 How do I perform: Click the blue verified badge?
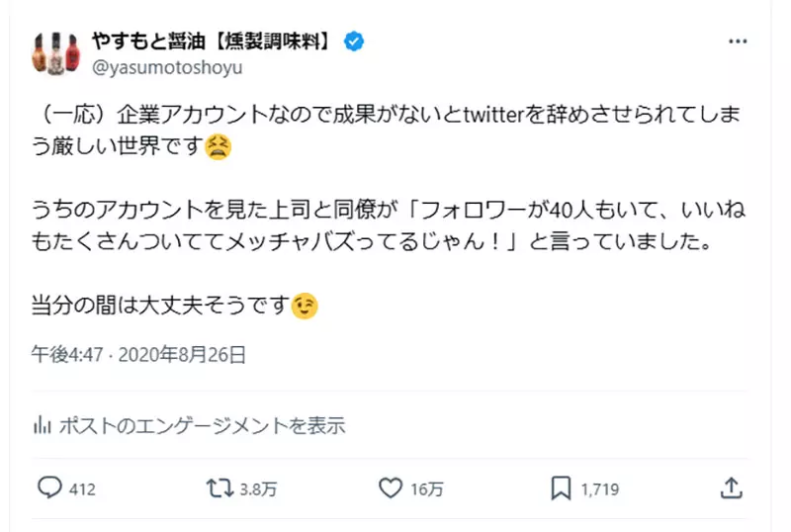pyautogui.click(x=354, y=42)
